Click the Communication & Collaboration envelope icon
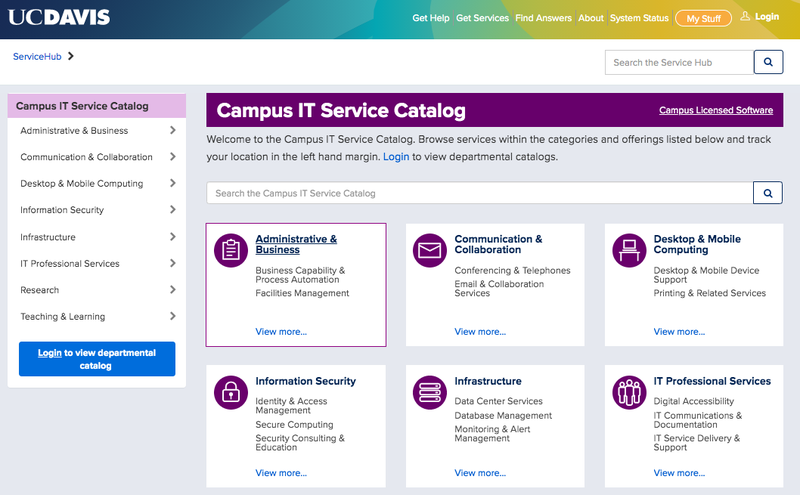This screenshot has height=495, width=800. (x=430, y=251)
